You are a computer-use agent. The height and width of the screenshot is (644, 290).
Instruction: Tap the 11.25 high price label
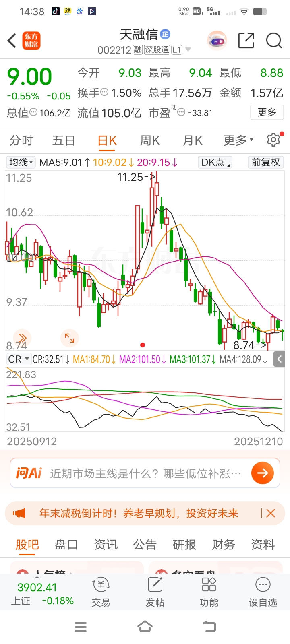pos(136,177)
